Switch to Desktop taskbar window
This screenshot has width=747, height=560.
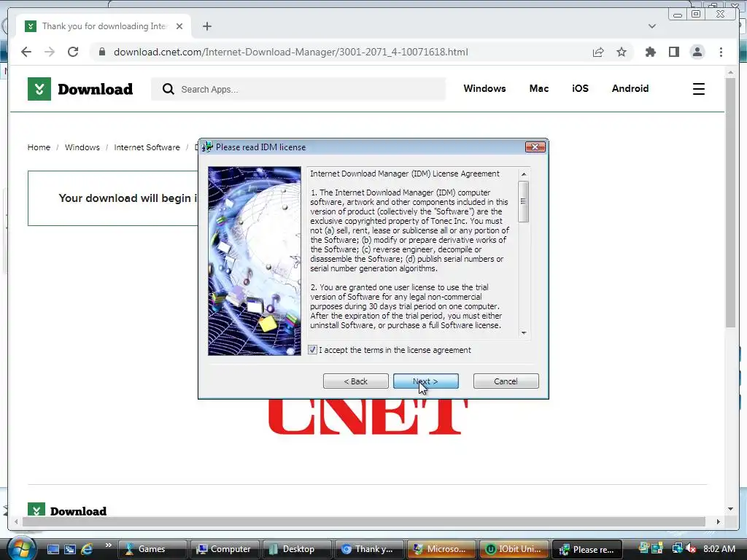(x=297, y=549)
